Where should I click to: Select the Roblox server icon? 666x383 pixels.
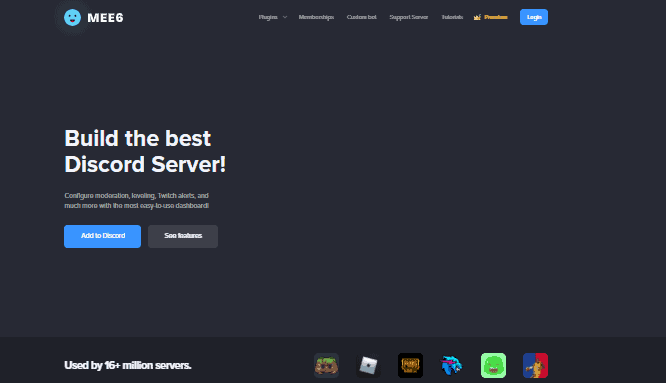click(368, 365)
